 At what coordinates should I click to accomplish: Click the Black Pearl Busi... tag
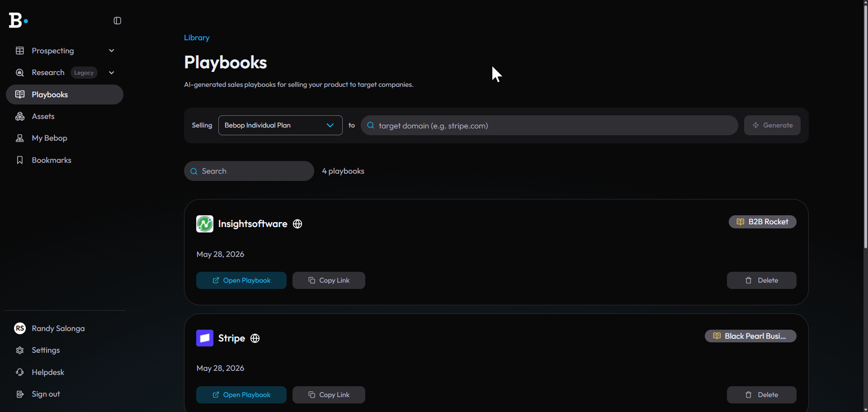pos(750,336)
